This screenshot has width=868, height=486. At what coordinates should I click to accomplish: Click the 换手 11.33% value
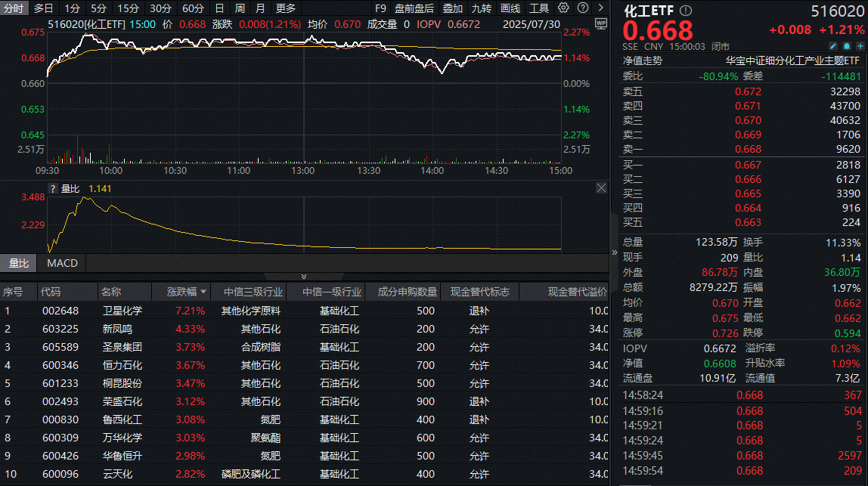[x=843, y=243]
